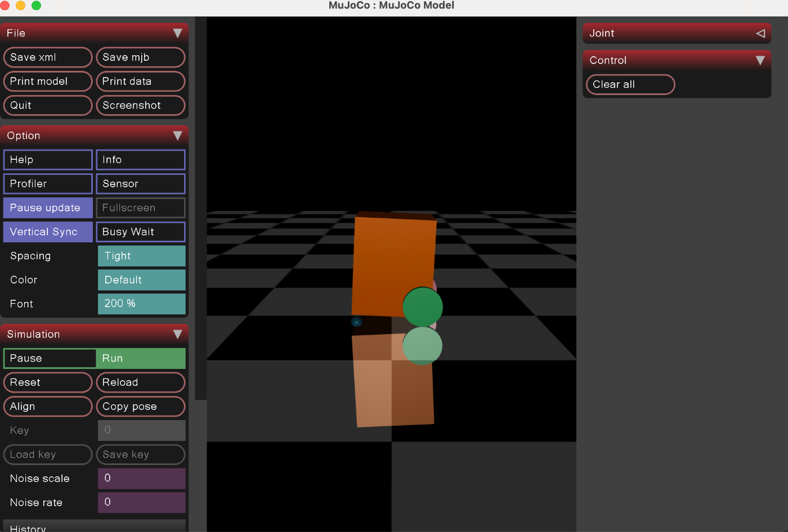Image resolution: width=788 pixels, height=532 pixels.
Task: Enable the Profiler display
Action: coord(48,184)
